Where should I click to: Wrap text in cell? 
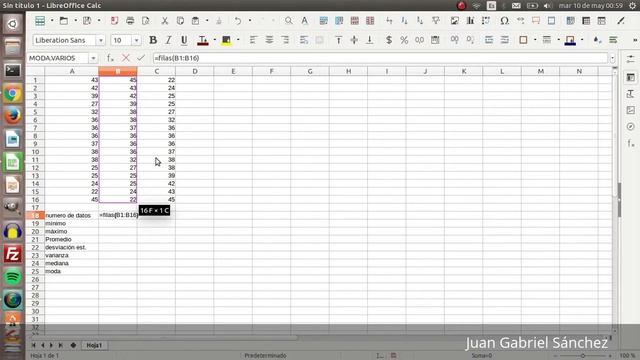point(304,40)
